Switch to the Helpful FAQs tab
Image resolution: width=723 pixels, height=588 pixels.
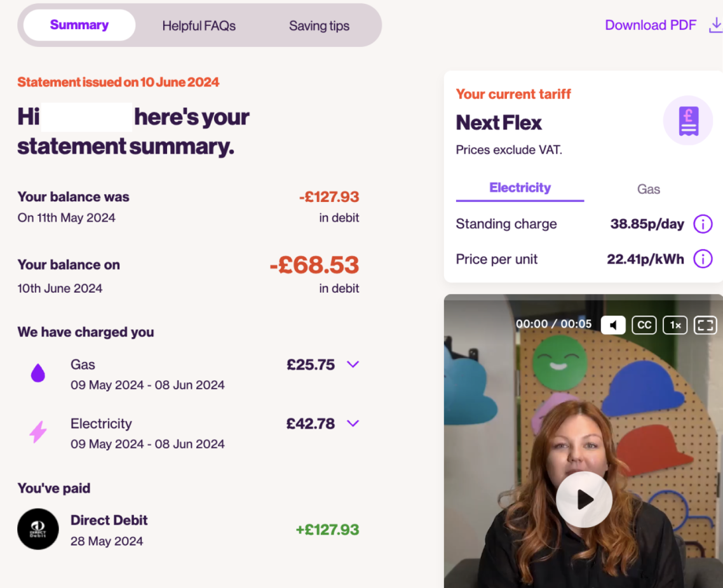pos(199,26)
